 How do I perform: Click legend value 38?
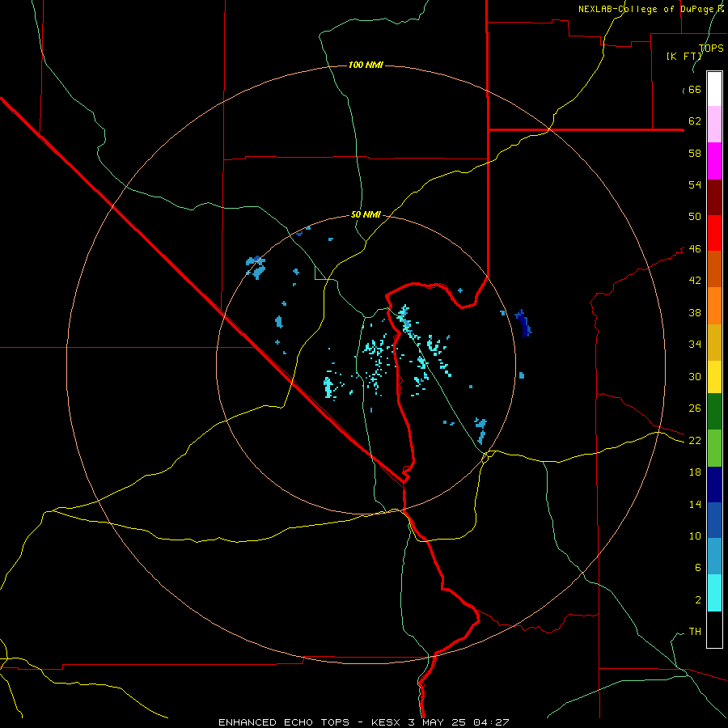click(695, 312)
